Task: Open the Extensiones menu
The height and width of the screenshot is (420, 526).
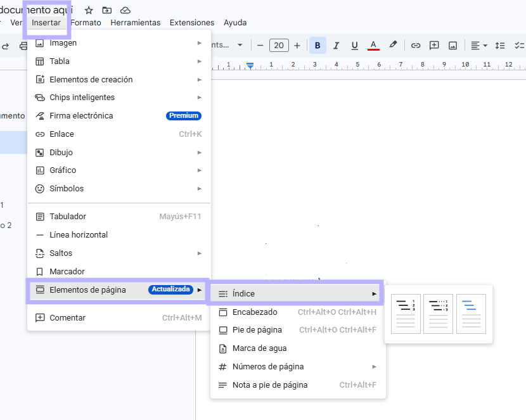Action: pos(192,23)
